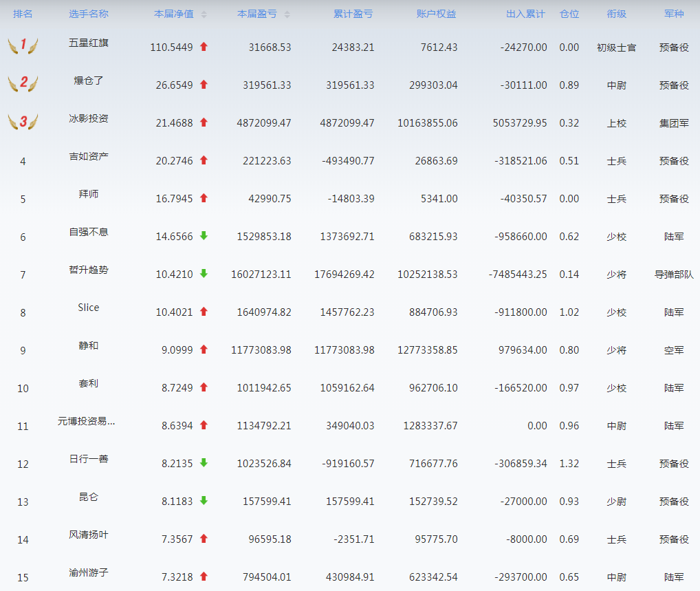Image resolution: width=700 pixels, height=591 pixels.
Task: Open trader 套利
Action: point(89,383)
